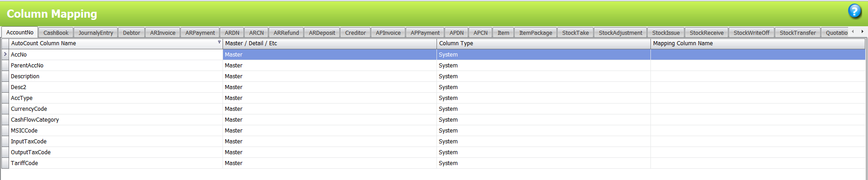Screen dimensions: 868x180
Task: Click the TariffCode row name
Action: [x=116, y=163]
